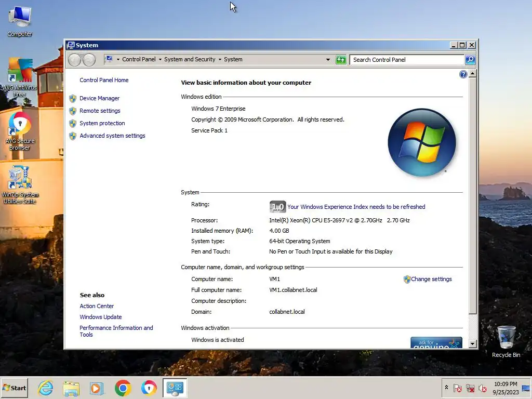The width and height of the screenshot is (532, 399).
Task: Expand the System and Security breadcrumb arrow
Action: point(220,60)
